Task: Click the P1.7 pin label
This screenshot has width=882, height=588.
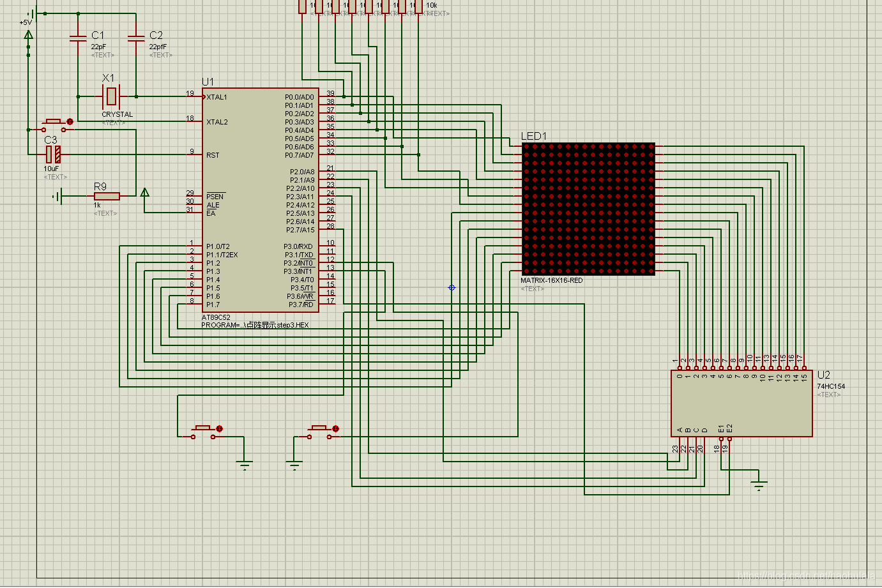Action: (x=213, y=305)
